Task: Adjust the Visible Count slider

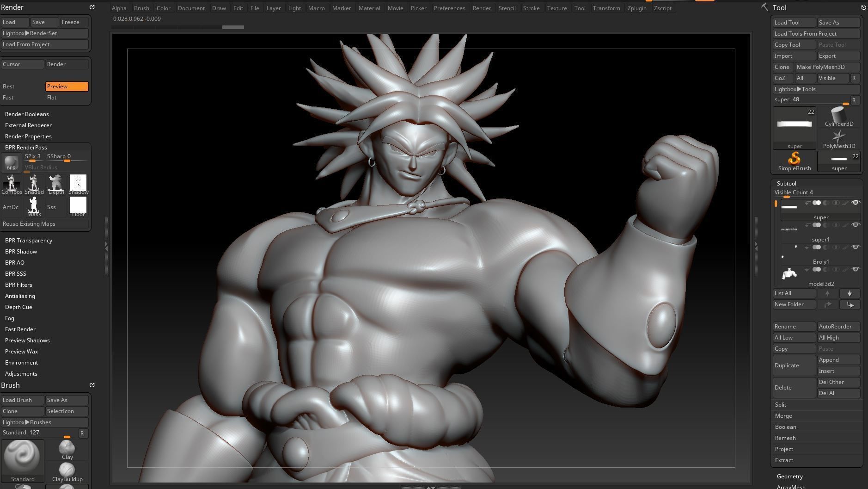Action: [x=816, y=193]
